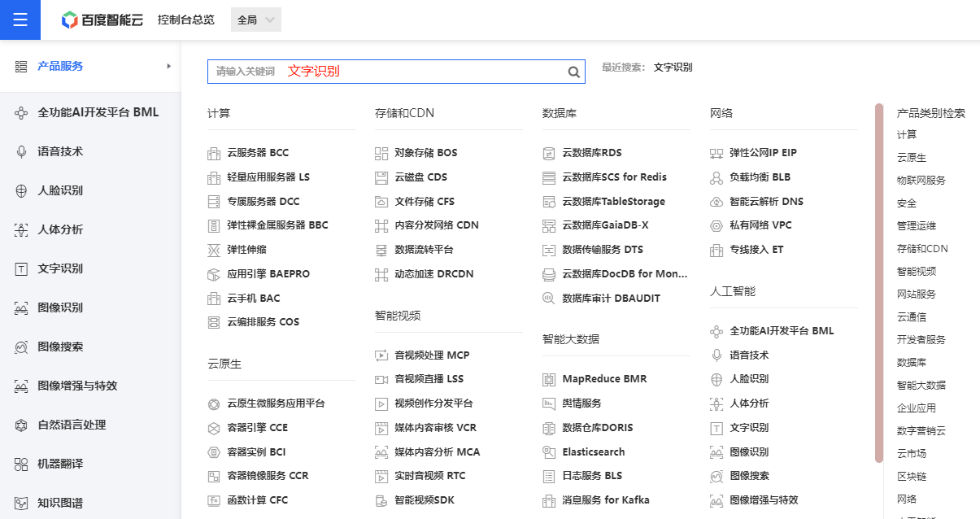Open 云数据库GaiaDB-X

pyautogui.click(x=605, y=225)
